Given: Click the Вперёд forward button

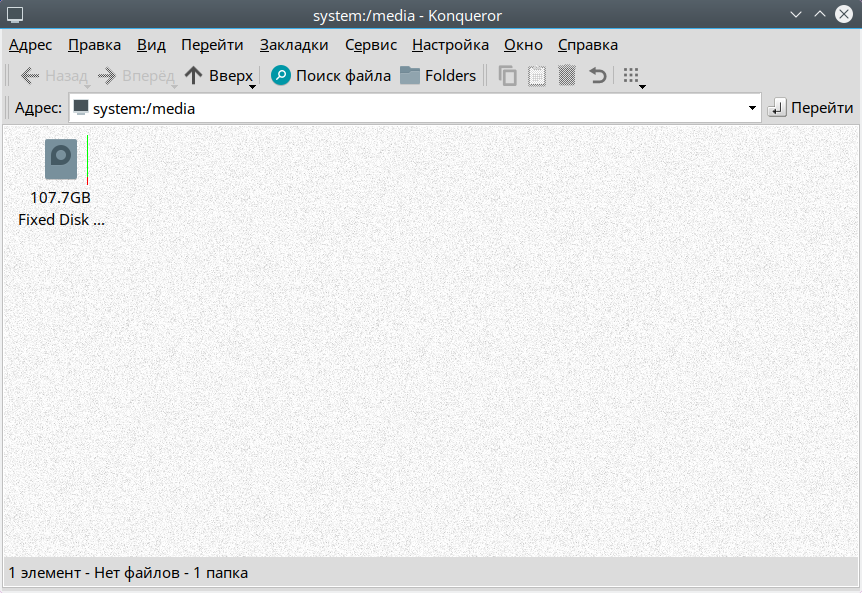Looking at the screenshot, I should (136, 75).
